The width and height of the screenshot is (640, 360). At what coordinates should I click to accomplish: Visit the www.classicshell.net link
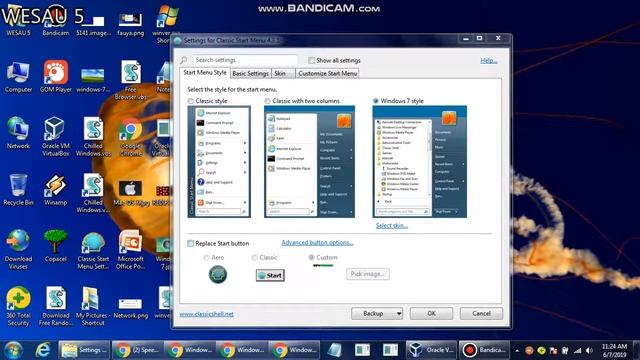[x=207, y=314]
